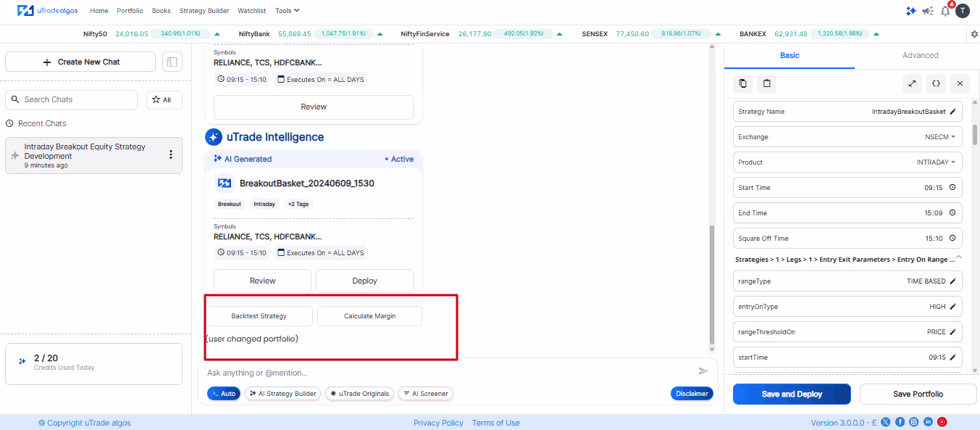Send the chat message arrow icon
Screen dimensions: 980x430
[703, 371]
